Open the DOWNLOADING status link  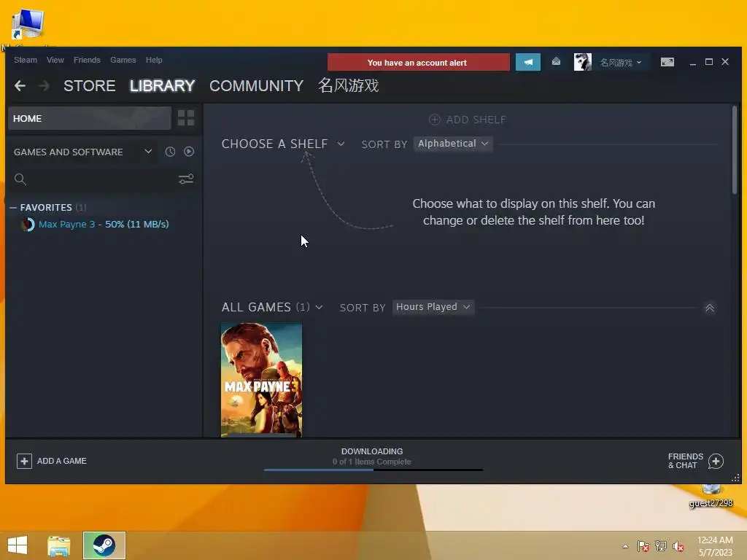point(372,451)
